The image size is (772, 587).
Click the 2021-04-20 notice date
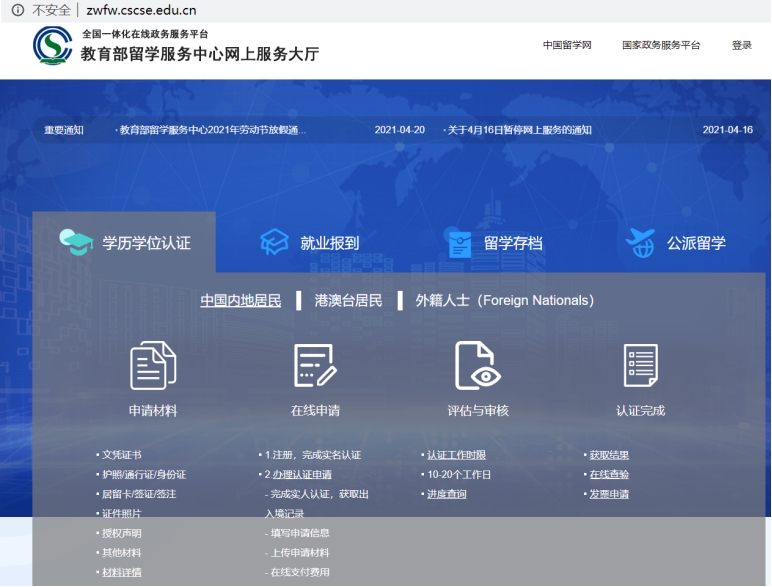[x=399, y=130]
